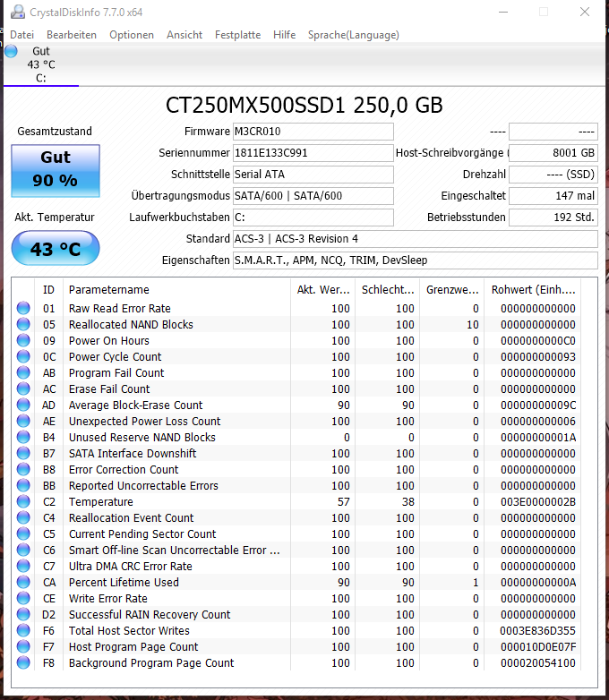Click status orb for Unused Reserve NAND Blocks
The image size is (609, 700).
pyautogui.click(x=23, y=437)
